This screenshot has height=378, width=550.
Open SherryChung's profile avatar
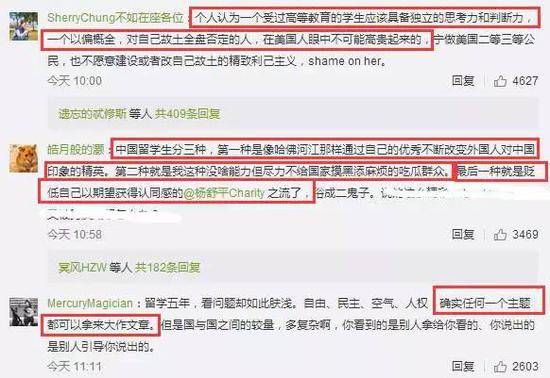24,26
